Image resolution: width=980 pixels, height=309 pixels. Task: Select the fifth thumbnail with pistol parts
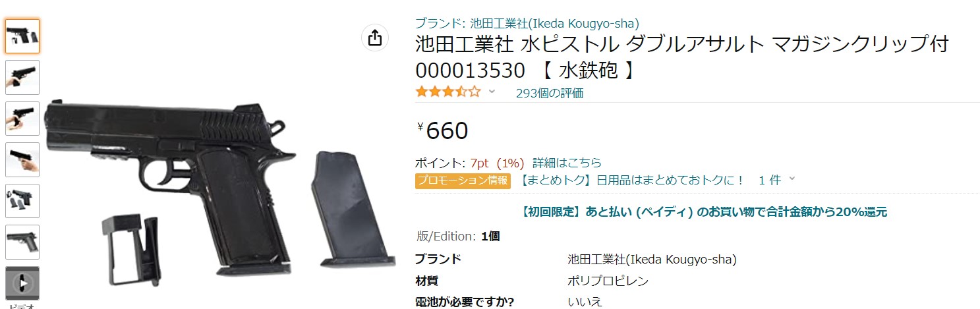click(x=22, y=201)
